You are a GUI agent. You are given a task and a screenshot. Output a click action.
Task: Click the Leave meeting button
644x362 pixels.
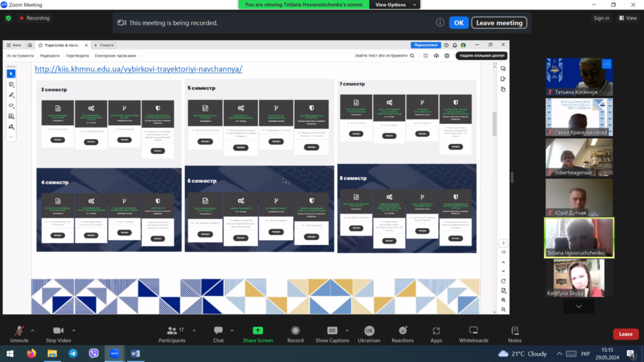(499, 23)
